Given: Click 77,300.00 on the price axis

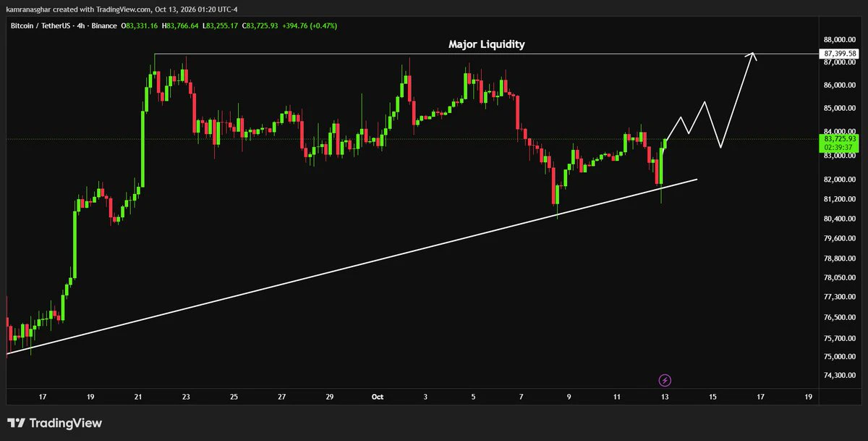Looking at the screenshot, I should coord(840,297).
